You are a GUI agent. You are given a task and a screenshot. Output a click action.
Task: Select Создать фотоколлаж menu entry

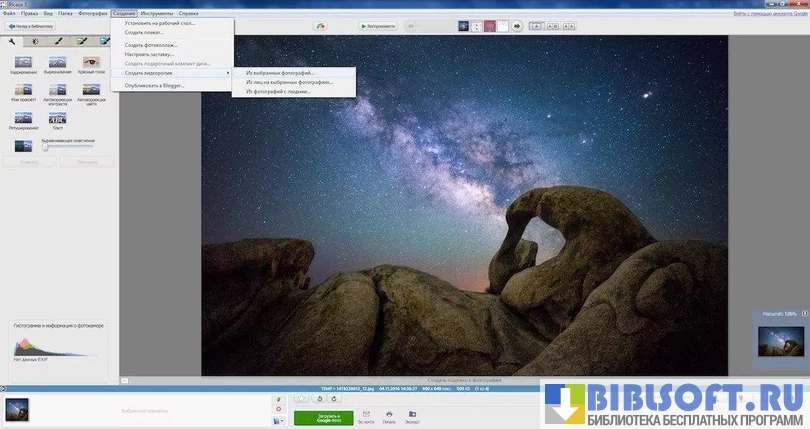153,45
